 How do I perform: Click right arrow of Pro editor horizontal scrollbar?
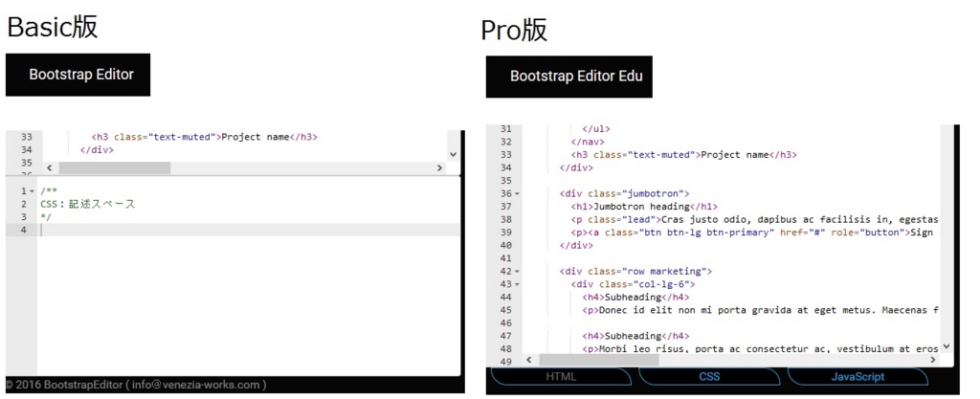933,361
